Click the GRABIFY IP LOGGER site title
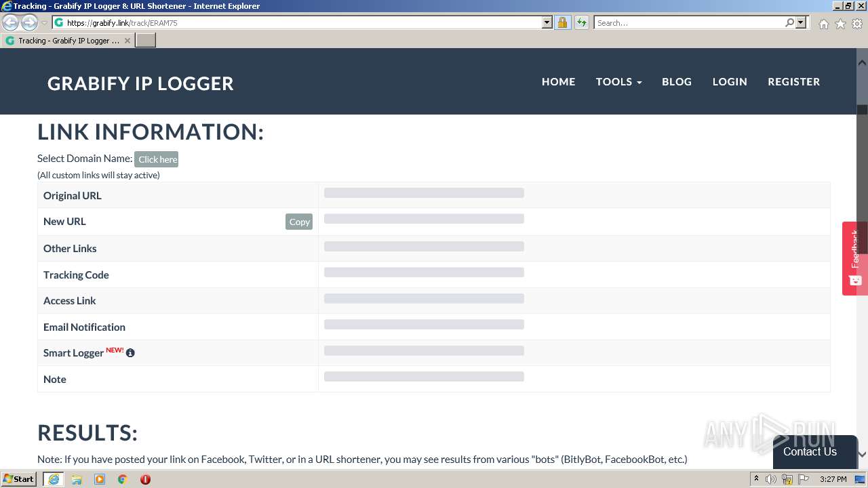This screenshot has width=868, height=488. [140, 83]
